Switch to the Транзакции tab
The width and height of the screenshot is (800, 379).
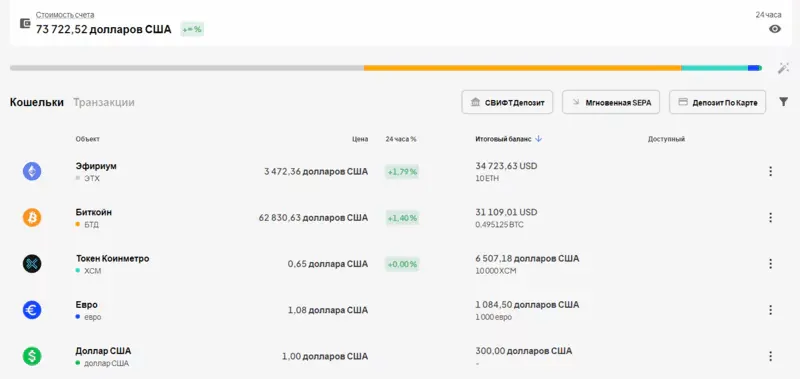(x=104, y=102)
